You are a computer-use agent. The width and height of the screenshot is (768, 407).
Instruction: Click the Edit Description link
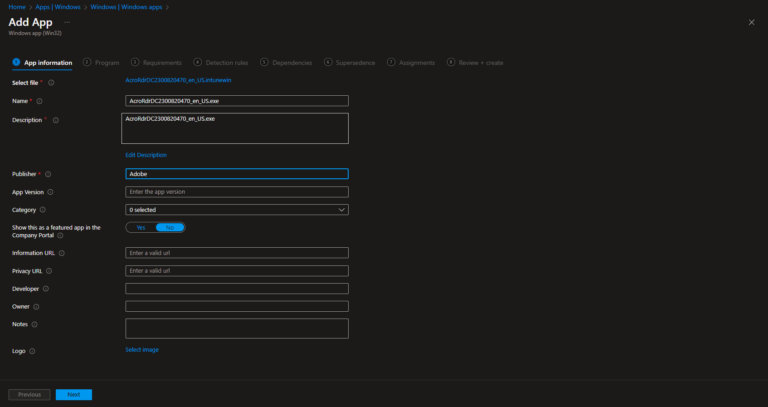click(x=146, y=155)
